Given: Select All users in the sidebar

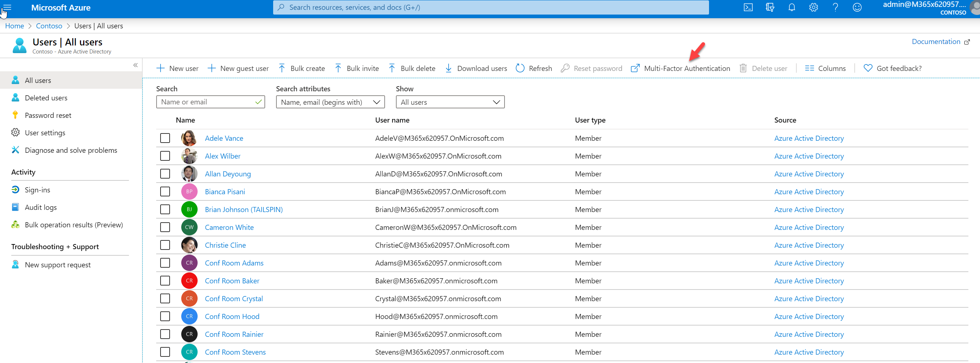Looking at the screenshot, I should [x=71, y=80].
